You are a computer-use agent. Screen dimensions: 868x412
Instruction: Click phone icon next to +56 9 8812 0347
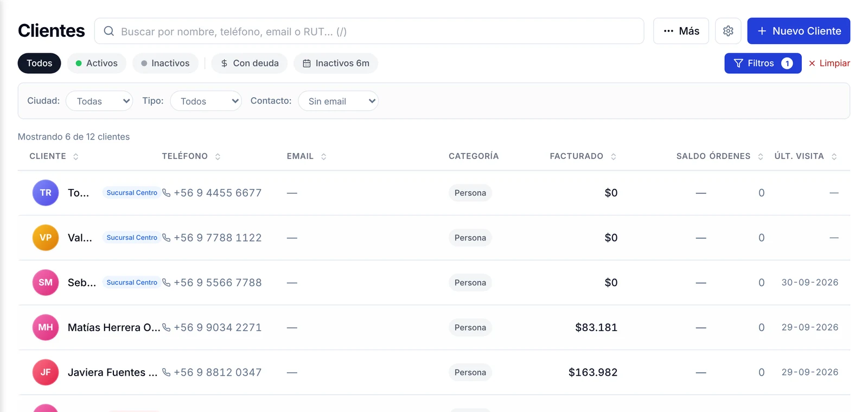click(x=167, y=372)
